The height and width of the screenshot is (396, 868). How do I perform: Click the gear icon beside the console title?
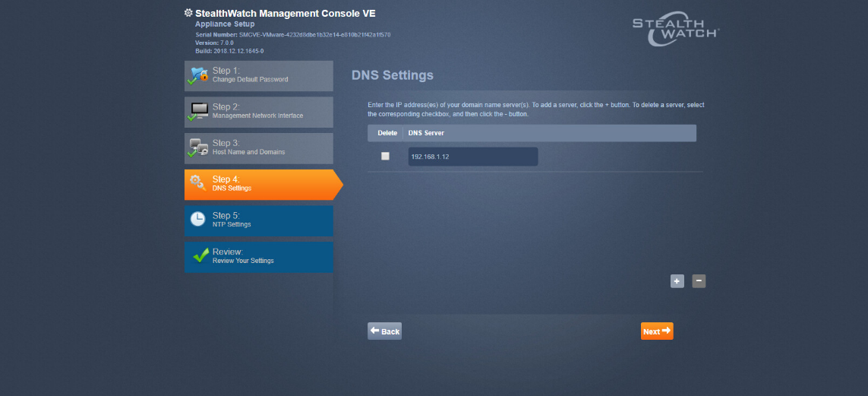tap(188, 13)
